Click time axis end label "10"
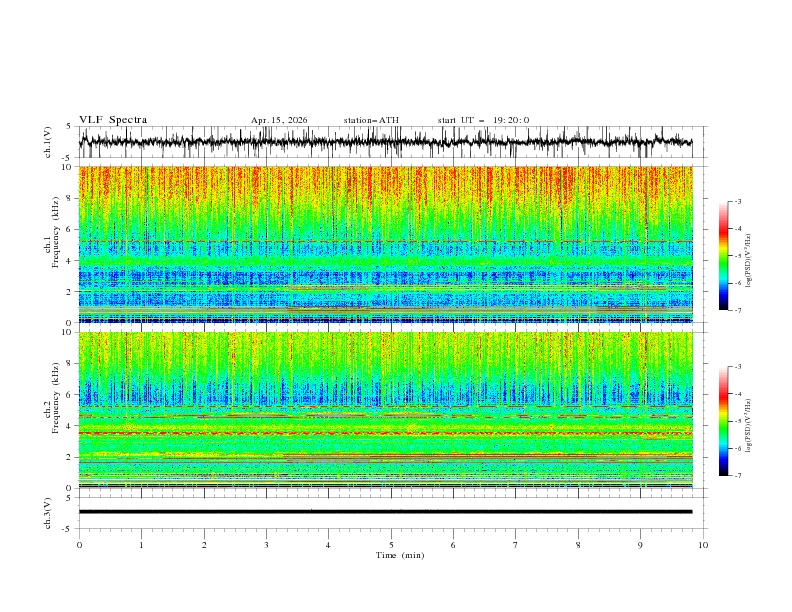The height and width of the screenshot is (612, 792). point(703,545)
